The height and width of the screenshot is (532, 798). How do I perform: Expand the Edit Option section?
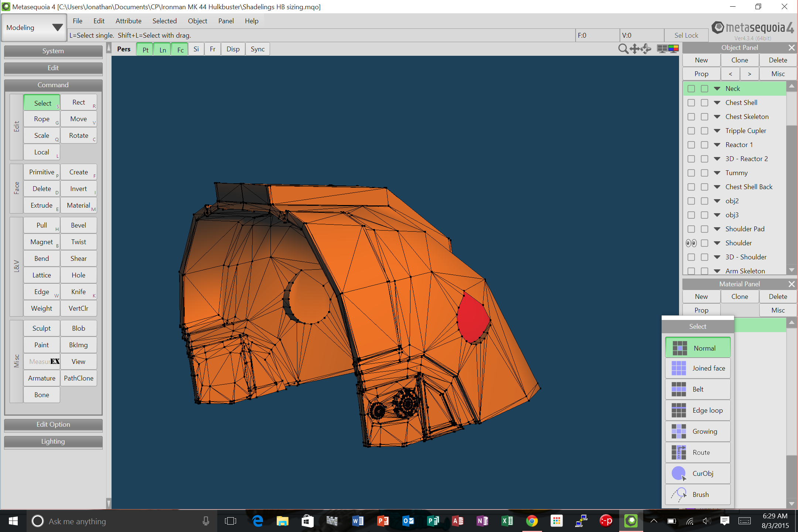coord(53,424)
